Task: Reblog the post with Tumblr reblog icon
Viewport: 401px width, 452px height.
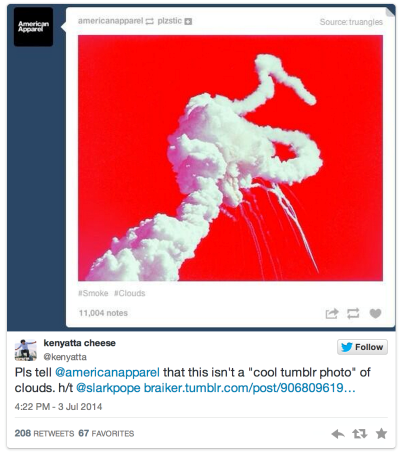Action: coord(353,313)
